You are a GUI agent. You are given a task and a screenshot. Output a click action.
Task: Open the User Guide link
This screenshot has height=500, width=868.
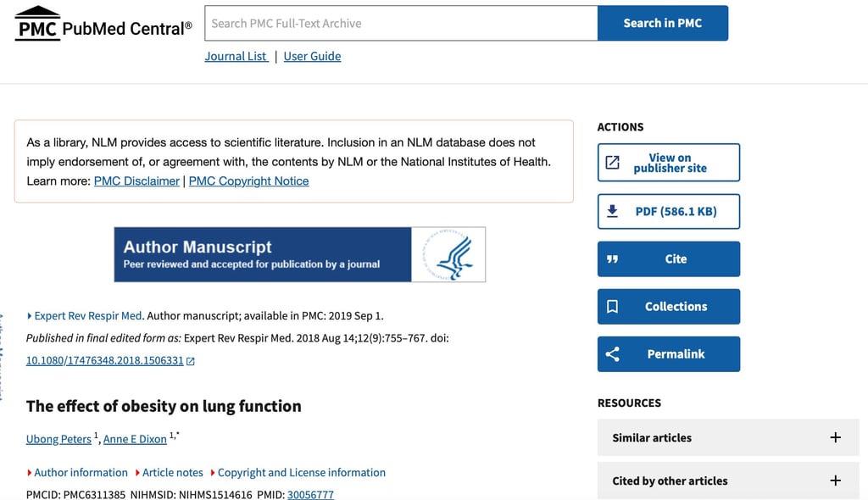[x=312, y=57]
